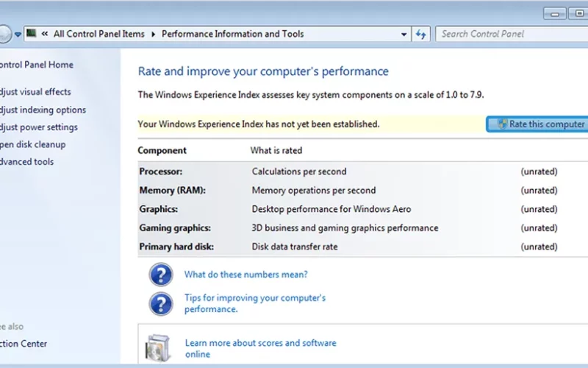Screen dimensions: 588x368
Task: Open Advanced tools
Action: [26, 161]
